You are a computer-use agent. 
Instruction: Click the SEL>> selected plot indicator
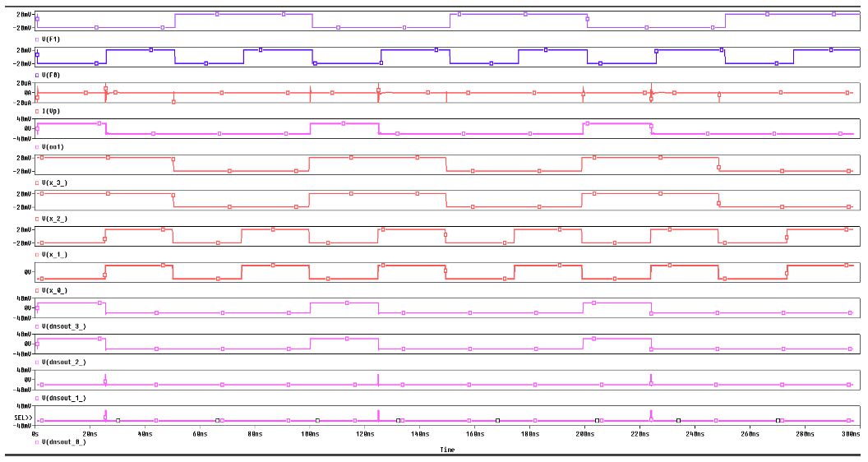23,417
